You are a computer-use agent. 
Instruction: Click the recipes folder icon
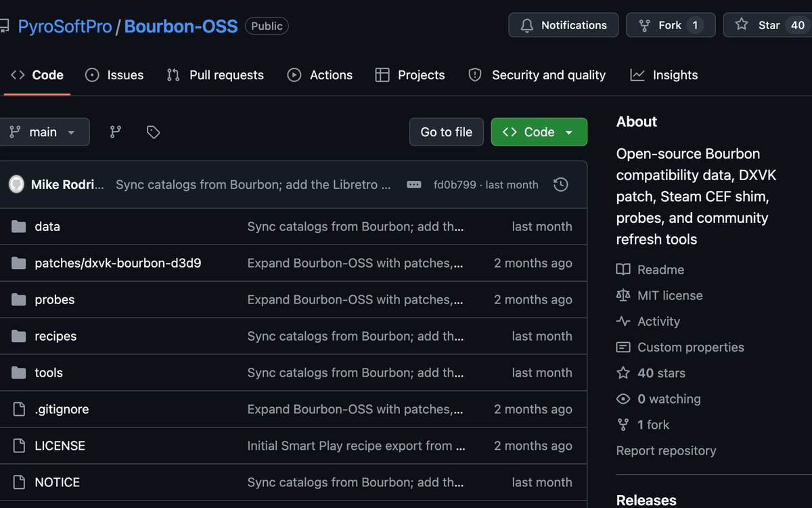coord(19,336)
